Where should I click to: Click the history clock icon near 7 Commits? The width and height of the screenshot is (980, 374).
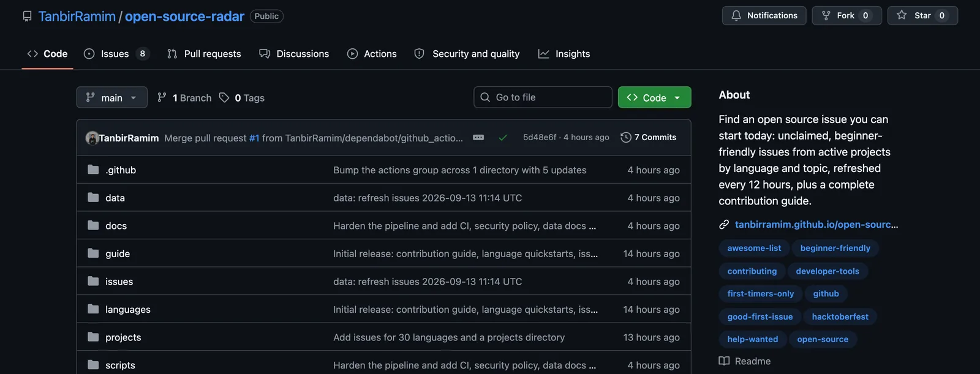click(626, 137)
